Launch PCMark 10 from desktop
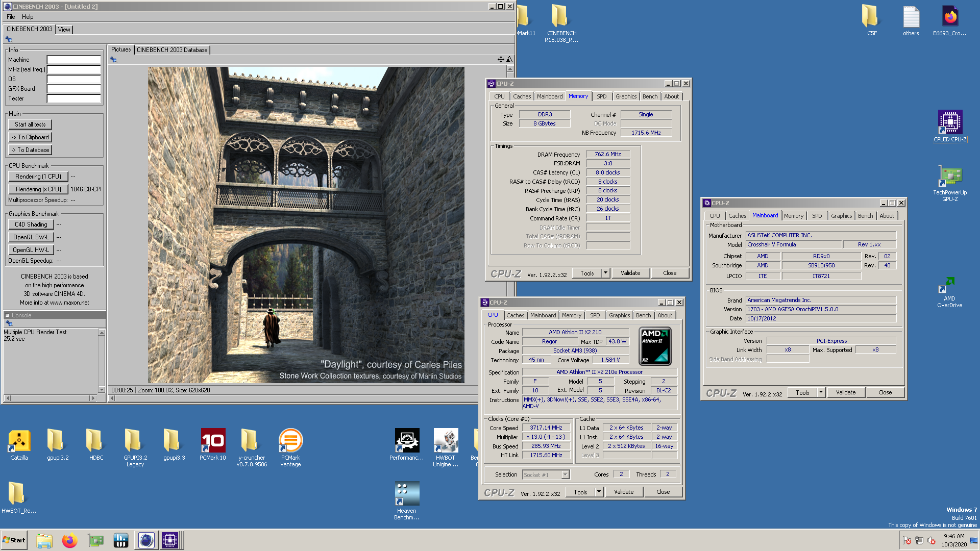Image resolution: width=980 pixels, height=551 pixels. pyautogui.click(x=213, y=444)
